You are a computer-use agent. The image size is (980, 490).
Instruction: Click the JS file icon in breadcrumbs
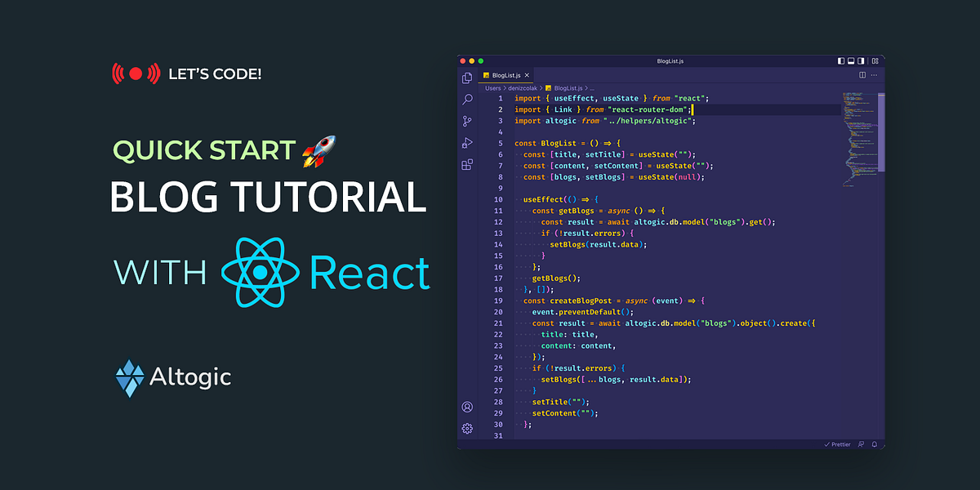[x=549, y=87]
